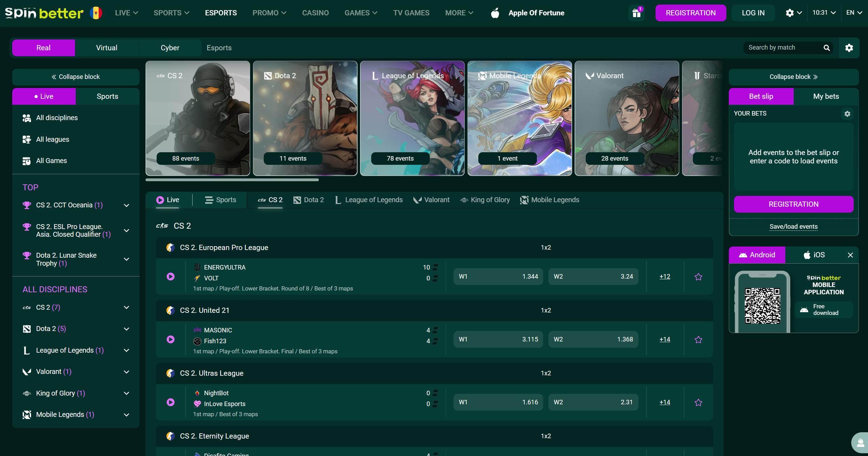Screen dimensions: 868x456
Task: Open esports settings gear next to search
Action: [849, 48]
